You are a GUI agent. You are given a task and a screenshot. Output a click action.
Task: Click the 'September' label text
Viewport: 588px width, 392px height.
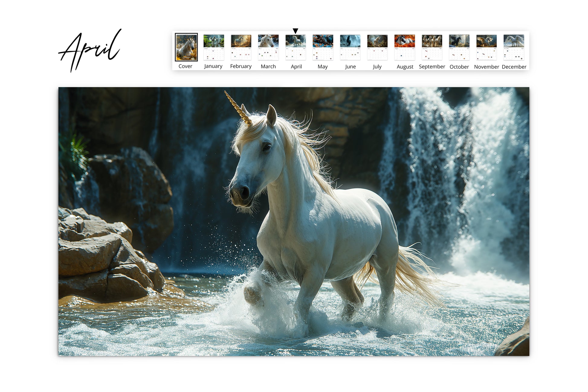coord(432,66)
